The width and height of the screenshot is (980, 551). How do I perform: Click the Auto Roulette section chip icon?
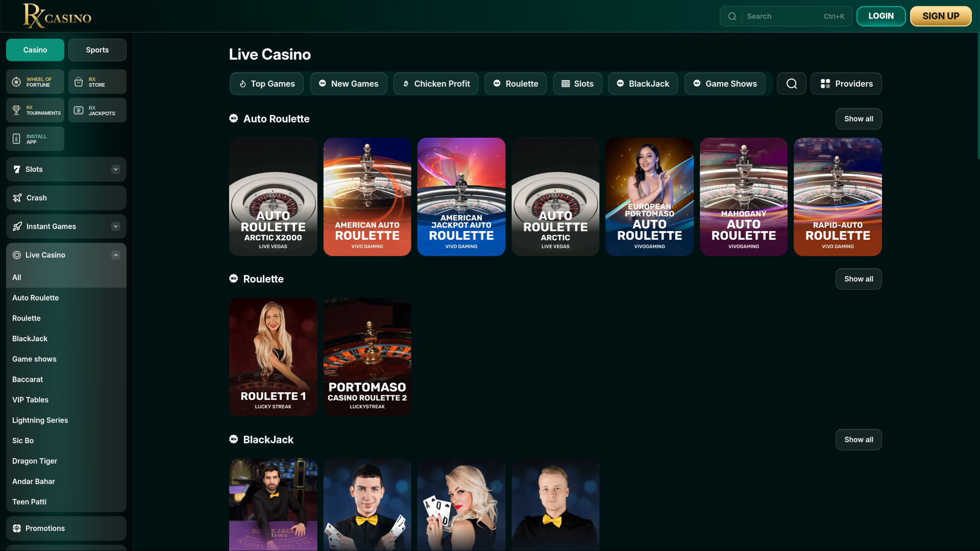click(234, 118)
